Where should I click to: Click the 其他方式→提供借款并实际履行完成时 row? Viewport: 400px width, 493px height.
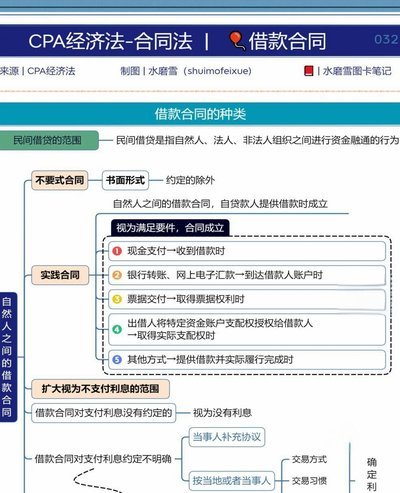[x=247, y=360]
